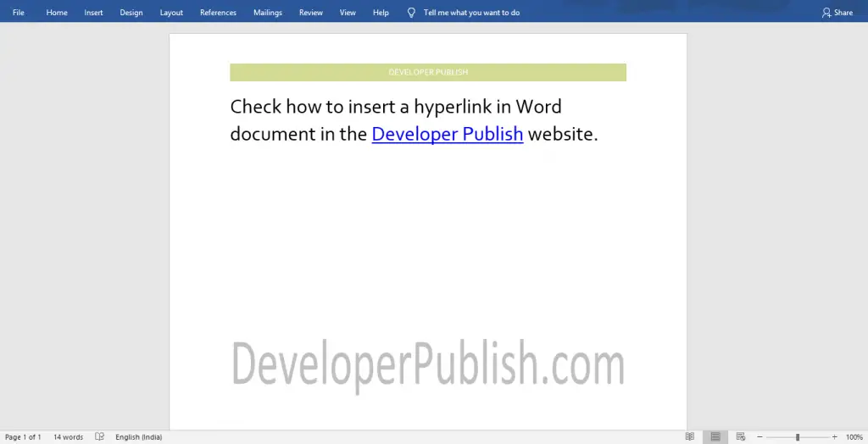Click the DEVELOPER PUBLISH header banner

click(428, 72)
